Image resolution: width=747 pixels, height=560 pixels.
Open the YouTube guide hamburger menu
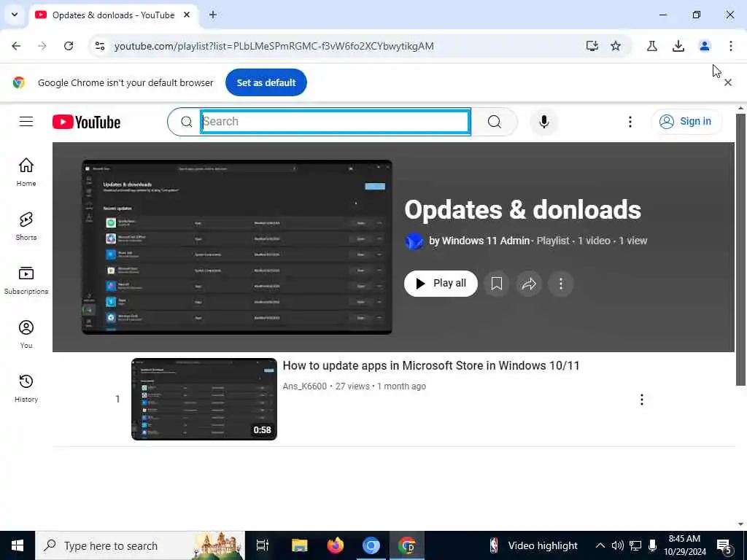[26, 122]
